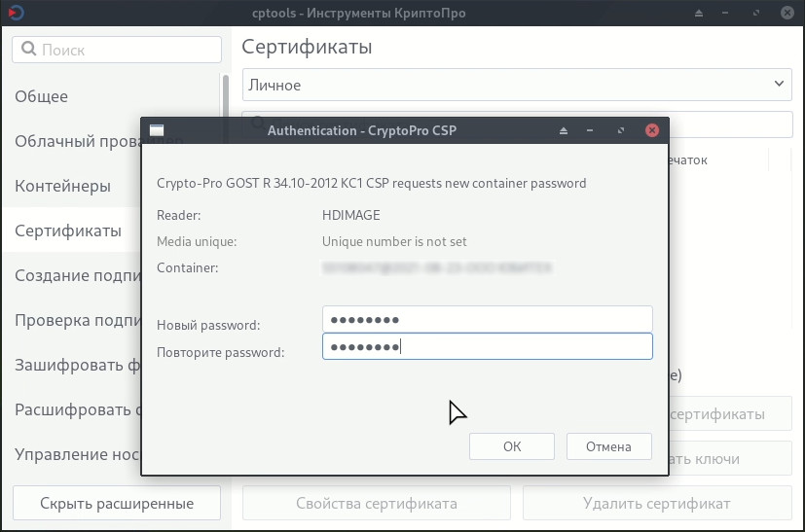This screenshot has width=805, height=532.
Task: Click Отмена to cancel the dialog
Action: 609,446
